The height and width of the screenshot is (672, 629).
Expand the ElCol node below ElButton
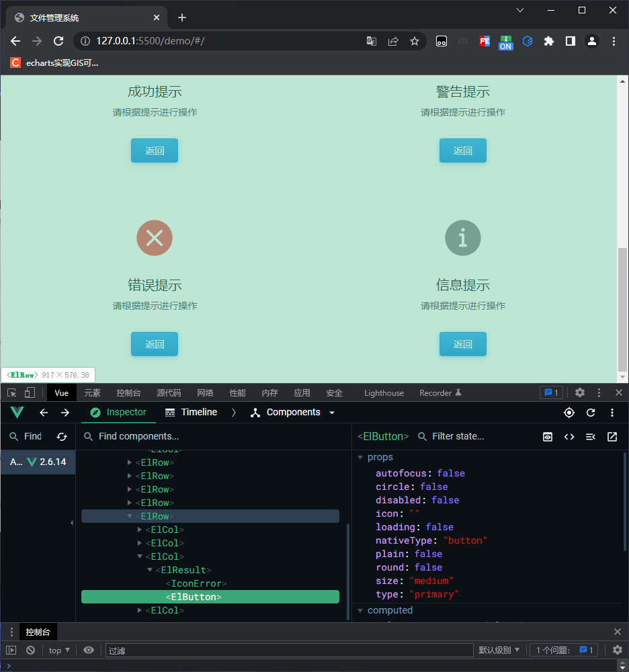140,610
